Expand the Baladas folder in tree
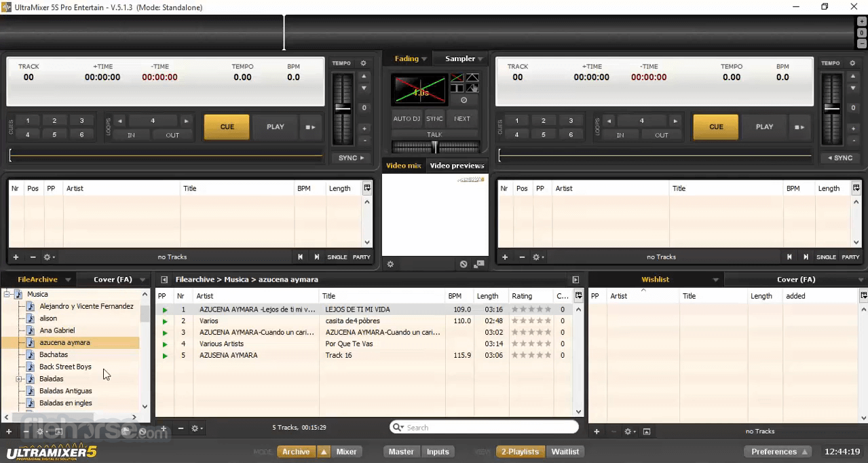The image size is (868, 463). coord(19,379)
